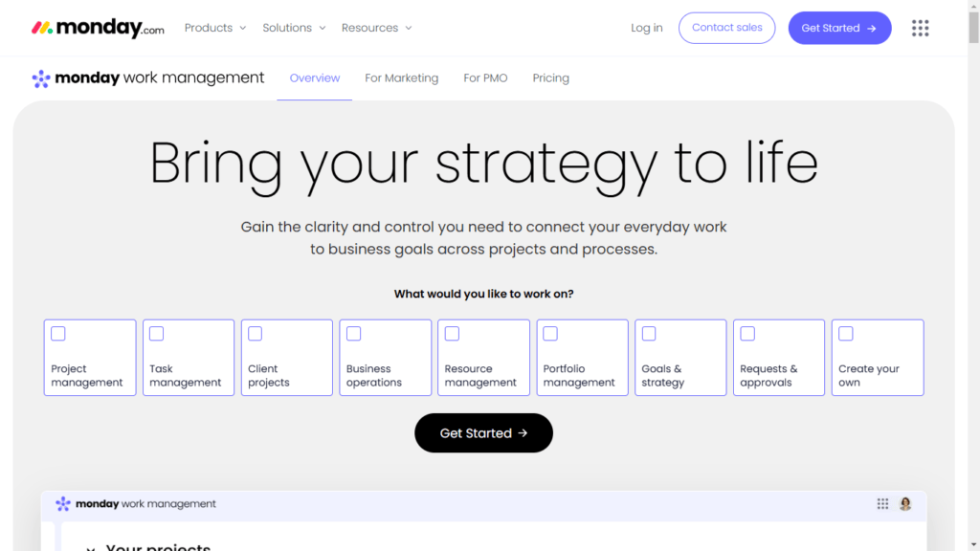The image size is (980, 551).
Task: Collapse the Your projects section chevron
Action: click(91, 547)
